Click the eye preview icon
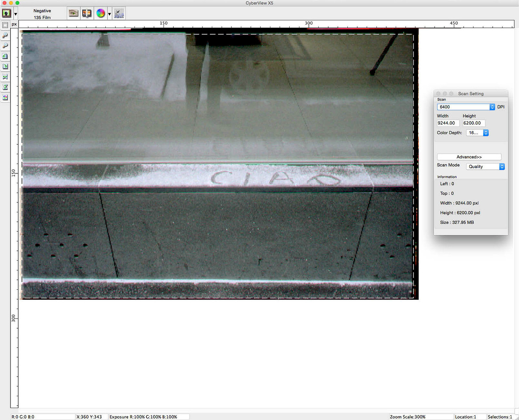Image resolution: width=519 pixels, height=420 pixels. [73, 13]
